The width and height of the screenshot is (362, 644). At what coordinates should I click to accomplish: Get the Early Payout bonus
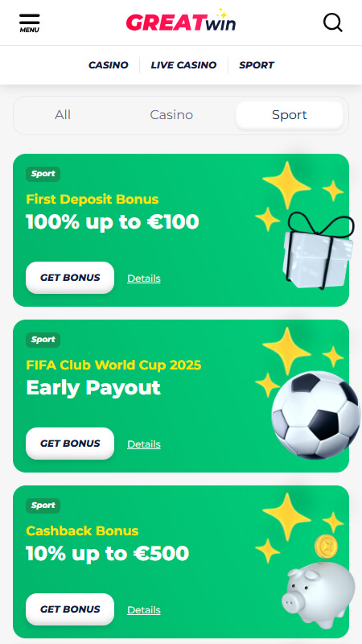[x=70, y=444]
